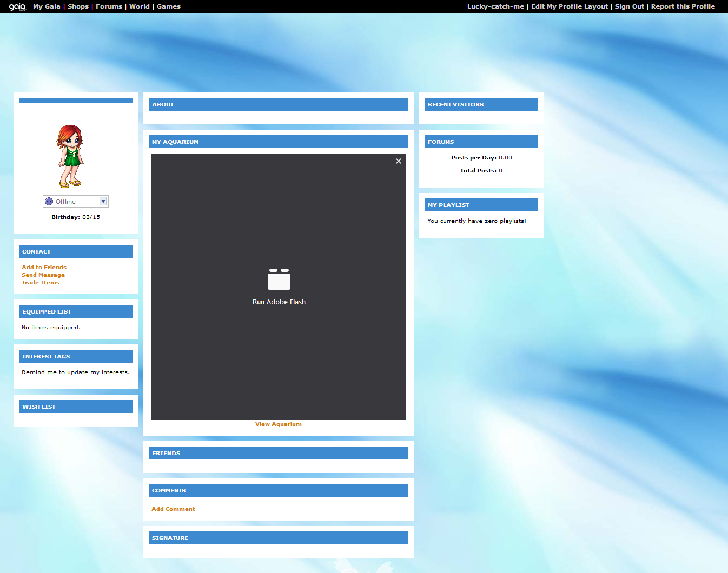This screenshot has height=573, width=728.
Task: Open the Lucky-catch-me profile link
Action: (x=495, y=6)
